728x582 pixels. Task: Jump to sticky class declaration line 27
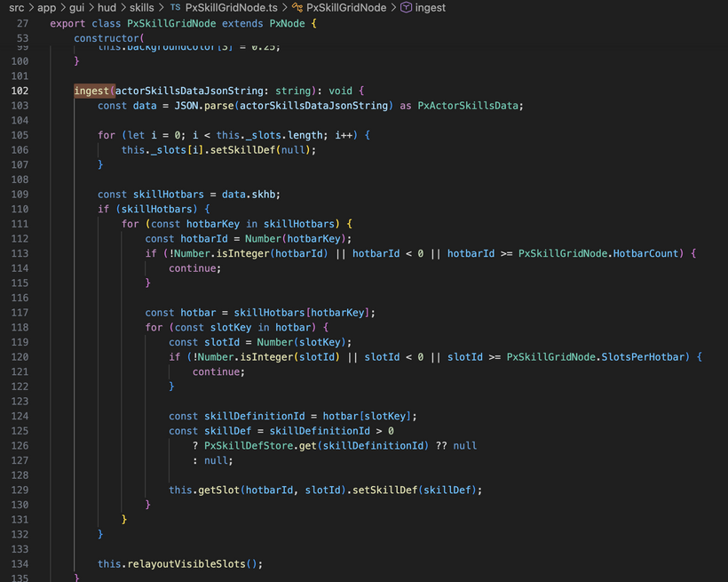[182, 22]
